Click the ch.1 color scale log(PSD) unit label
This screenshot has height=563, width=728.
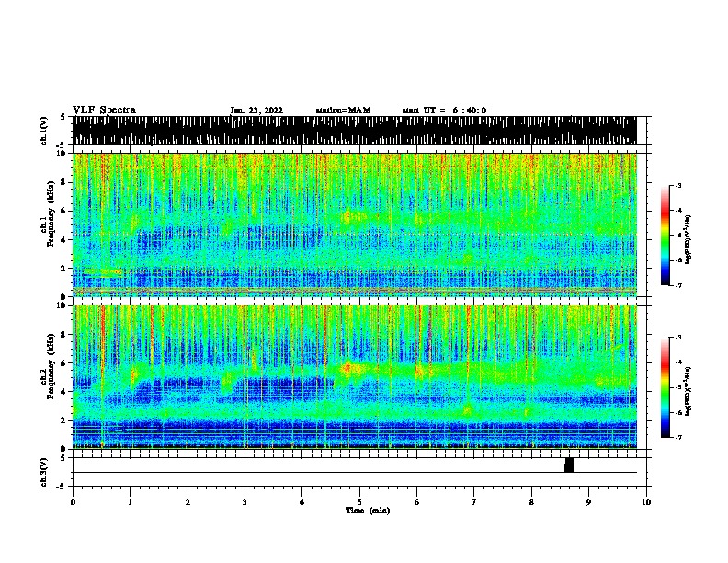point(688,240)
